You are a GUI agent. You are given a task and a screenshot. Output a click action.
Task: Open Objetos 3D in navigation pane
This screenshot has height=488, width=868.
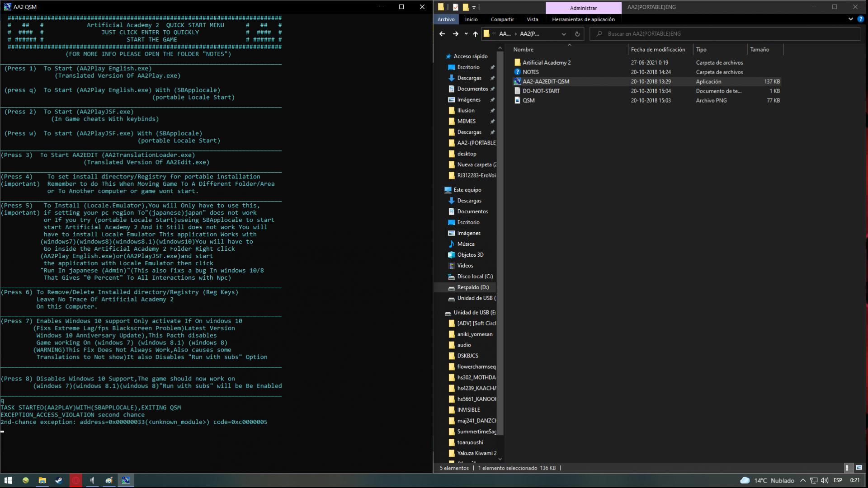pos(470,255)
